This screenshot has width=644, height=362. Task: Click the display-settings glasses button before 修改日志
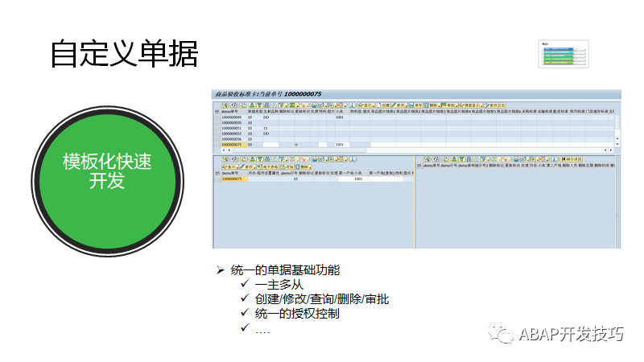pyautogui.click(x=470, y=105)
